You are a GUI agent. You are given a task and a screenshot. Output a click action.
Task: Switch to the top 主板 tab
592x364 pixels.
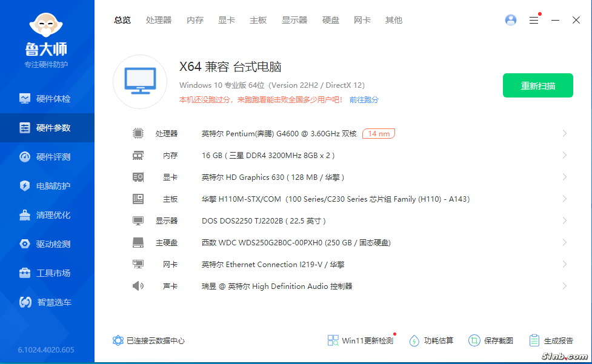pos(258,20)
